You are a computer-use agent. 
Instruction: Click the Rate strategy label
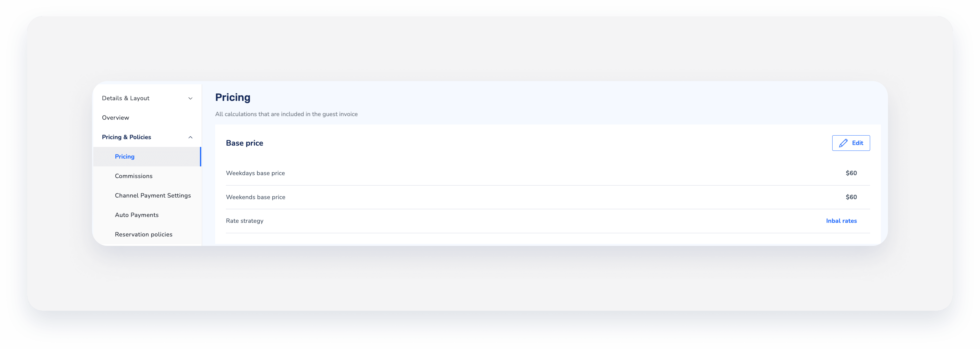point(245,221)
